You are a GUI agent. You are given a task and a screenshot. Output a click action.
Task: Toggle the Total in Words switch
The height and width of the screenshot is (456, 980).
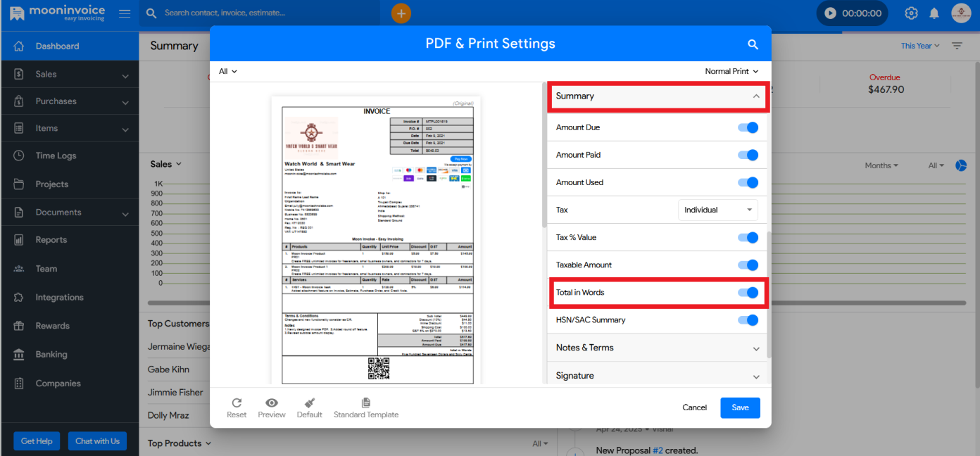748,292
